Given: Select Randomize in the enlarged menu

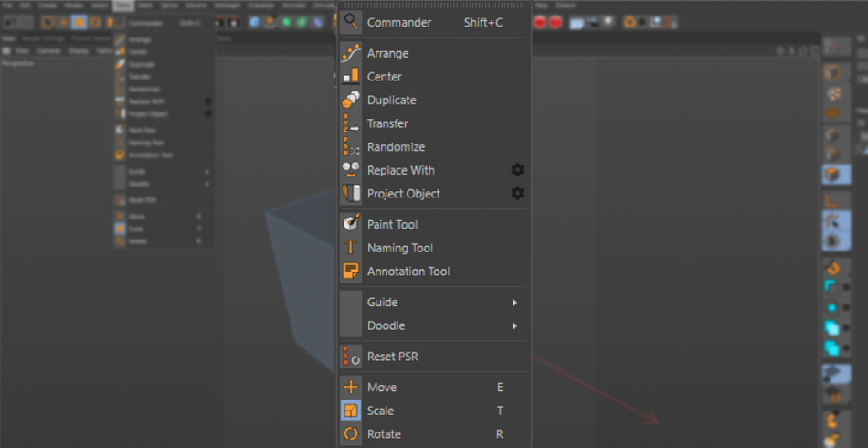Looking at the screenshot, I should 435,147.
